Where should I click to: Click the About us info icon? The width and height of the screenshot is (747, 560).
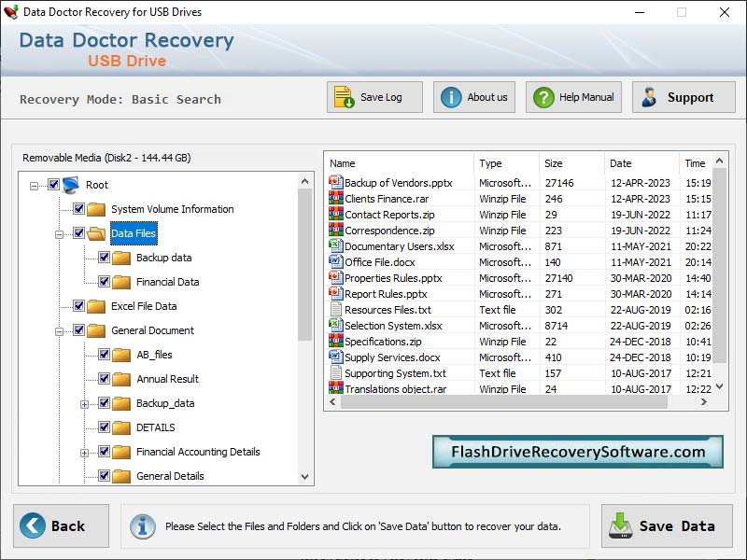pyautogui.click(x=451, y=98)
